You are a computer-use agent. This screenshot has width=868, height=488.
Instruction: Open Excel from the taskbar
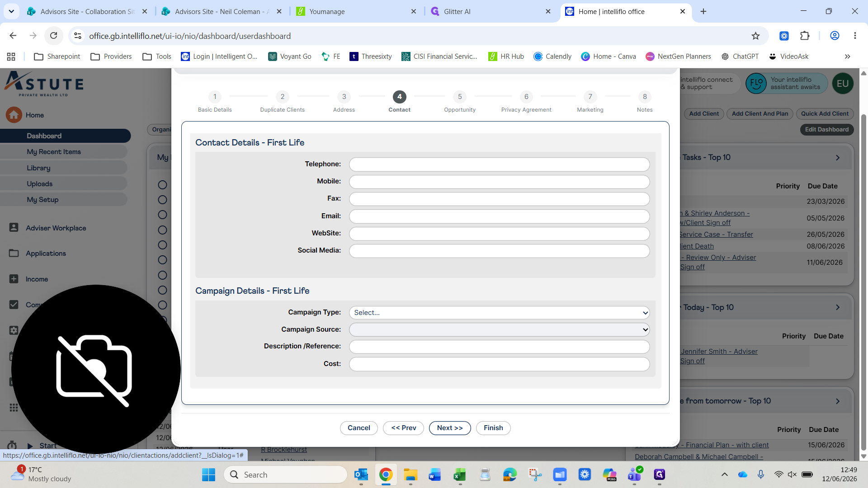(x=460, y=474)
